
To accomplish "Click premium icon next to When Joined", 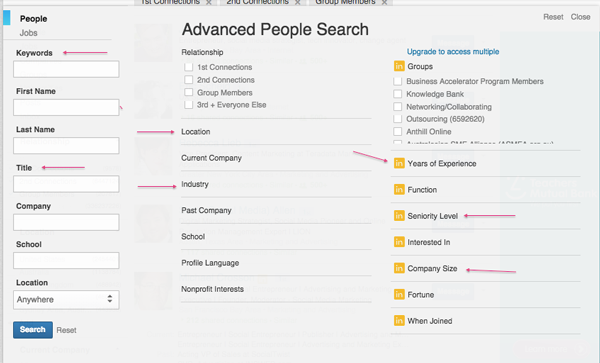I will click(x=399, y=321).
